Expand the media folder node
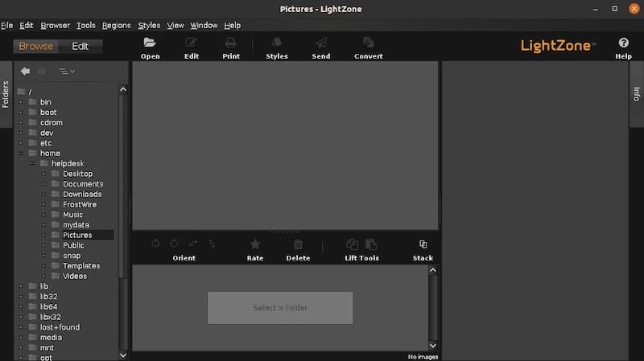The width and height of the screenshot is (644, 361). [21, 338]
